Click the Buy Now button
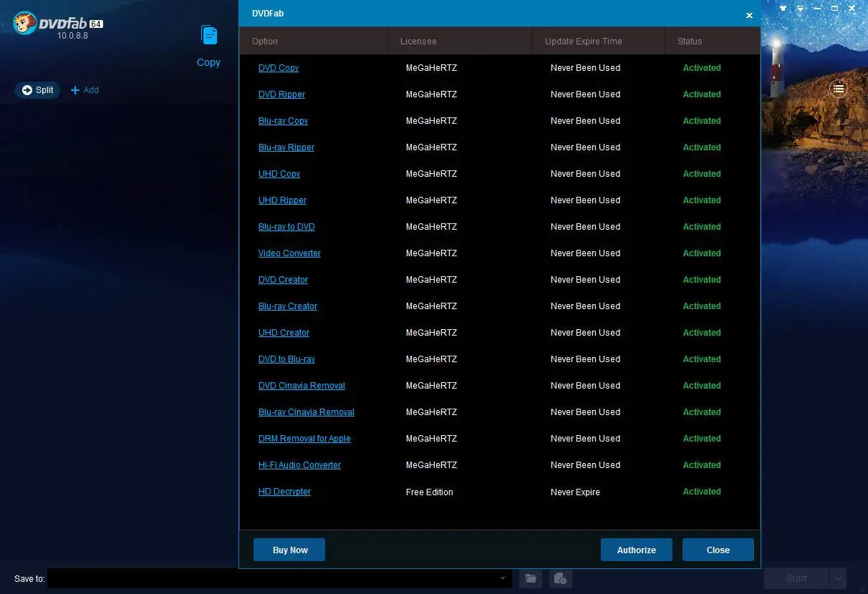This screenshot has width=868, height=594. (x=289, y=550)
